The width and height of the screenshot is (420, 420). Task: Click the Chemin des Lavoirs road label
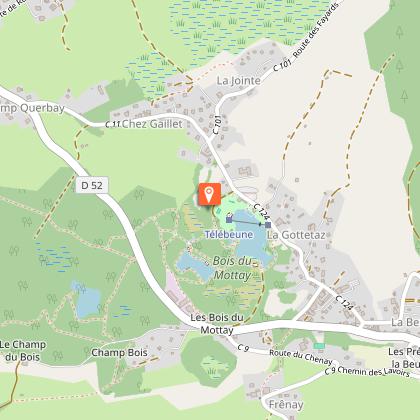(373, 371)
